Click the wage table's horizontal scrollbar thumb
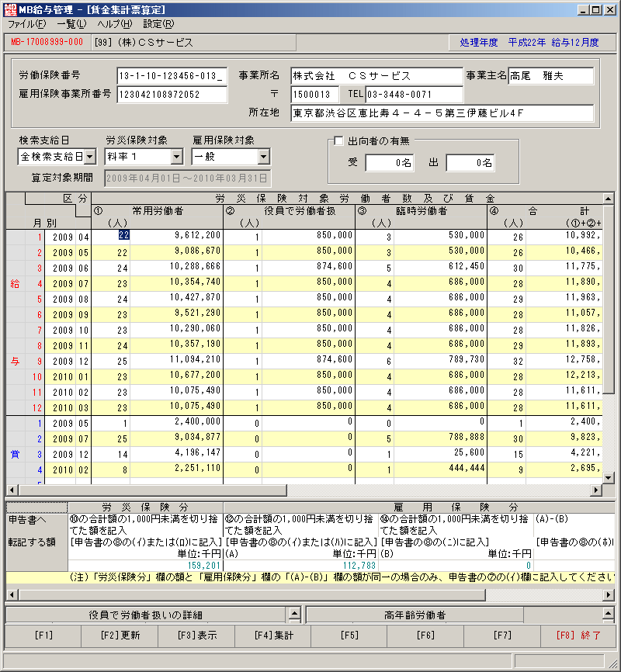 coord(152,490)
